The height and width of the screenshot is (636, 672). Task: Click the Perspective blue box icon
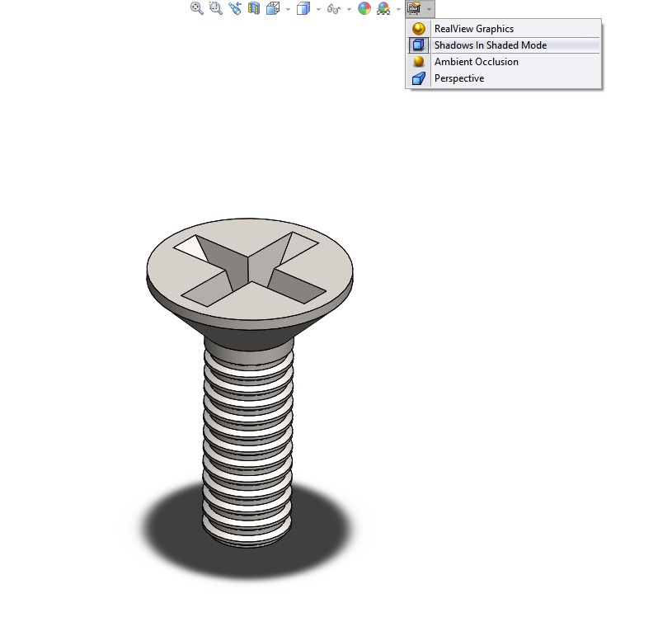[419, 78]
